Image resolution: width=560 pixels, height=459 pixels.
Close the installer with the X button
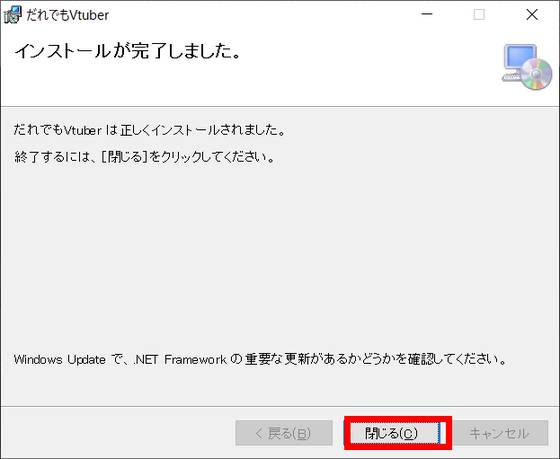[x=532, y=15]
